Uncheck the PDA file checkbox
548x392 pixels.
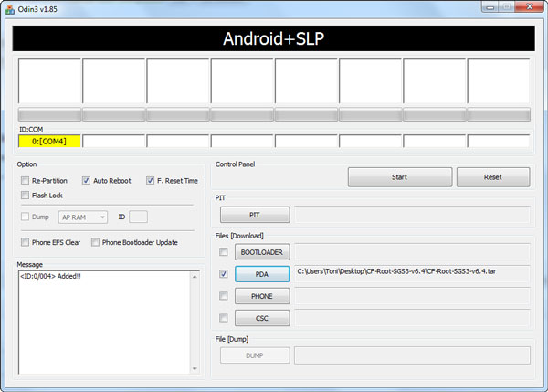(x=224, y=273)
